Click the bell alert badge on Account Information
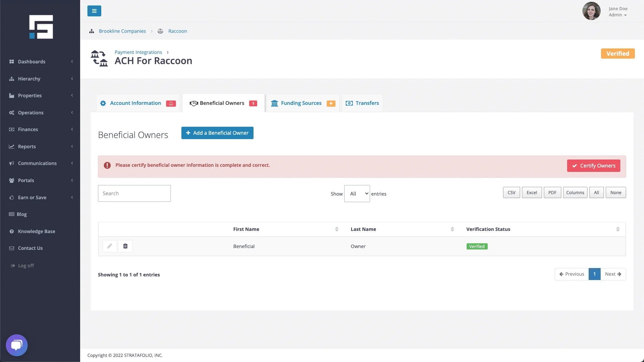The width and height of the screenshot is (644, 362). (x=171, y=103)
